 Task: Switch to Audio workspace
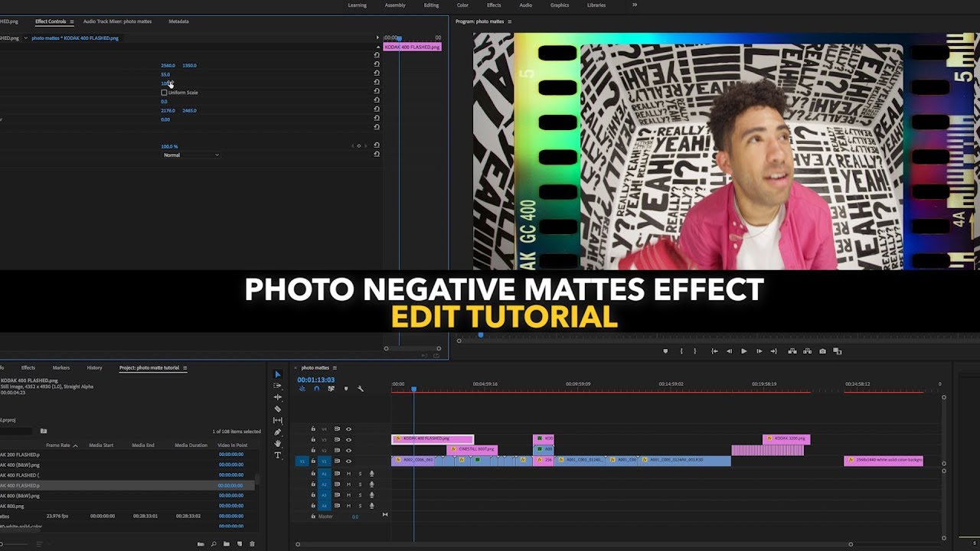525,5
